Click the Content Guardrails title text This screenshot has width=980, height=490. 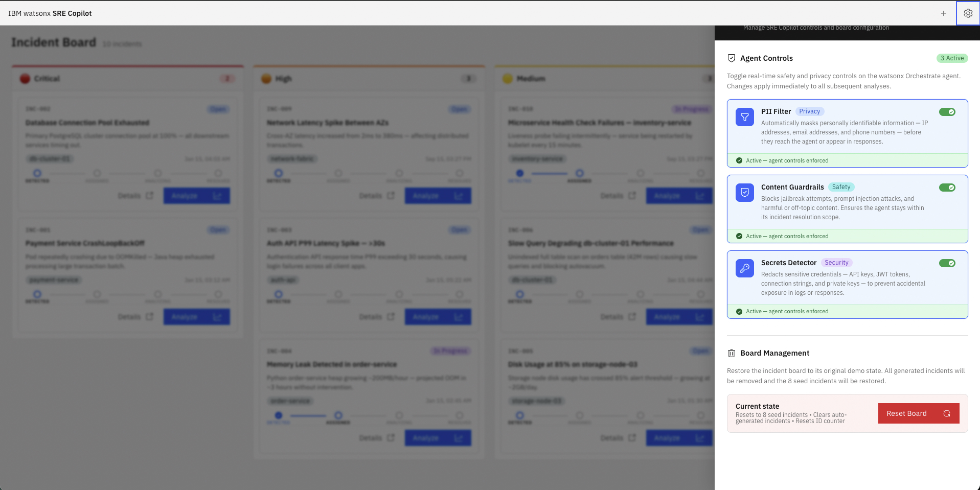(x=792, y=187)
